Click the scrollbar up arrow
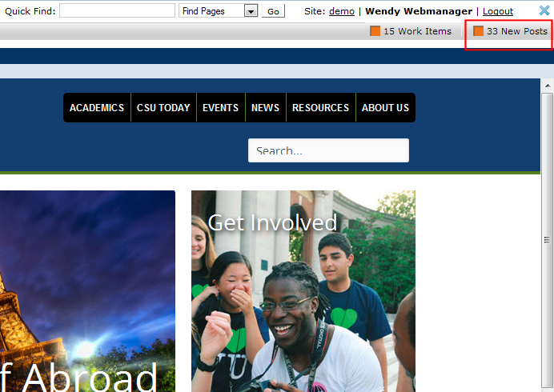Image resolution: width=554 pixels, height=392 pixels. tap(548, 86)
